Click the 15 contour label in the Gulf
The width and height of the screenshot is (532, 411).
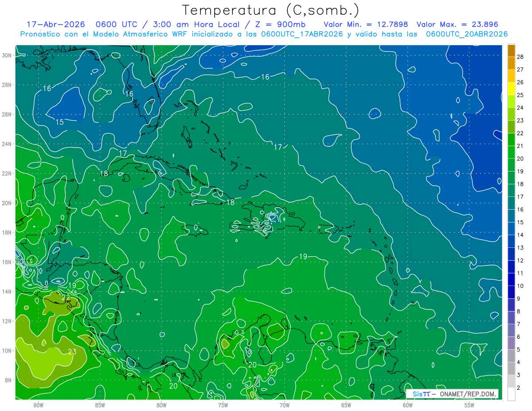tap(59, 122)
